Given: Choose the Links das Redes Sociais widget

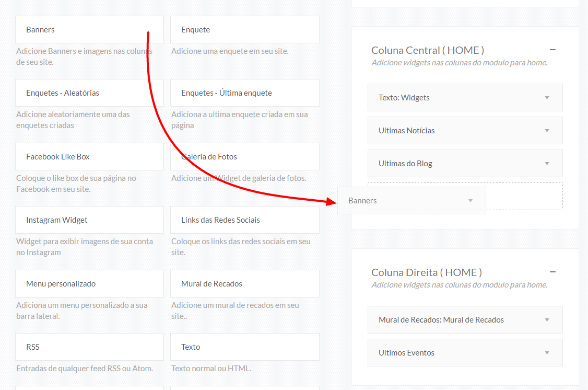Looking at the screenshot, I should click(244, 220).
